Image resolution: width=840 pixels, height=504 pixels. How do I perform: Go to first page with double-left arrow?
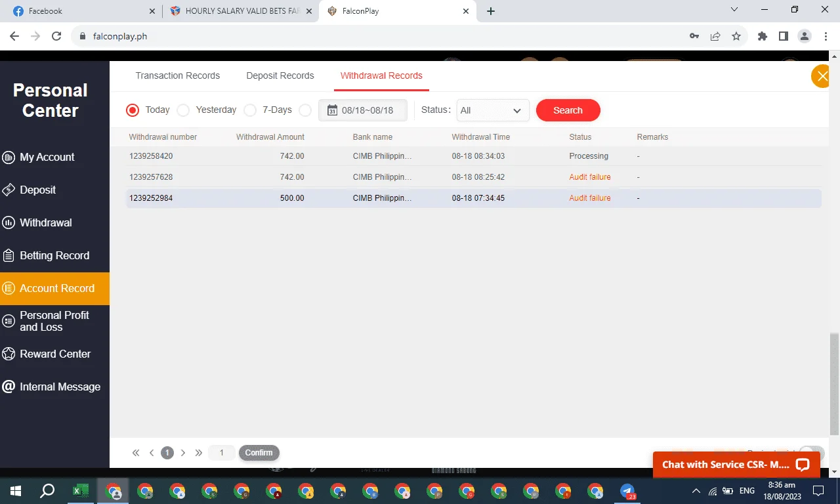pos(136,453)
